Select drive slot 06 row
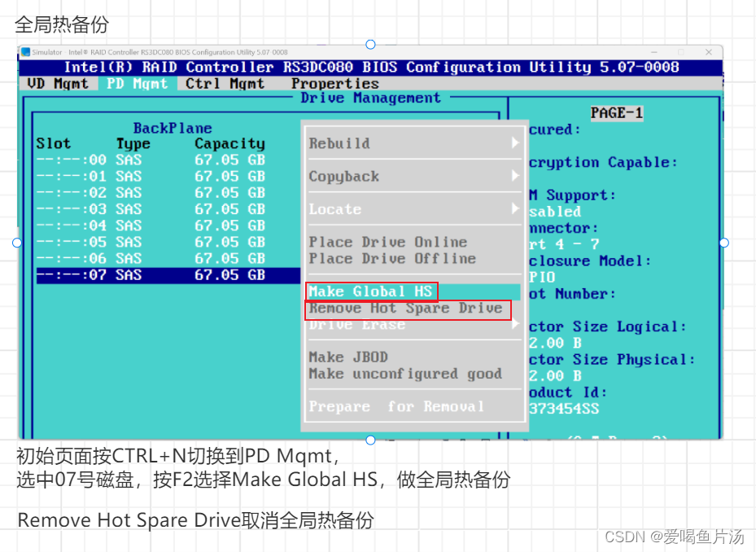The width and height of the screenshot is (756, 552). tap(151, 258)
